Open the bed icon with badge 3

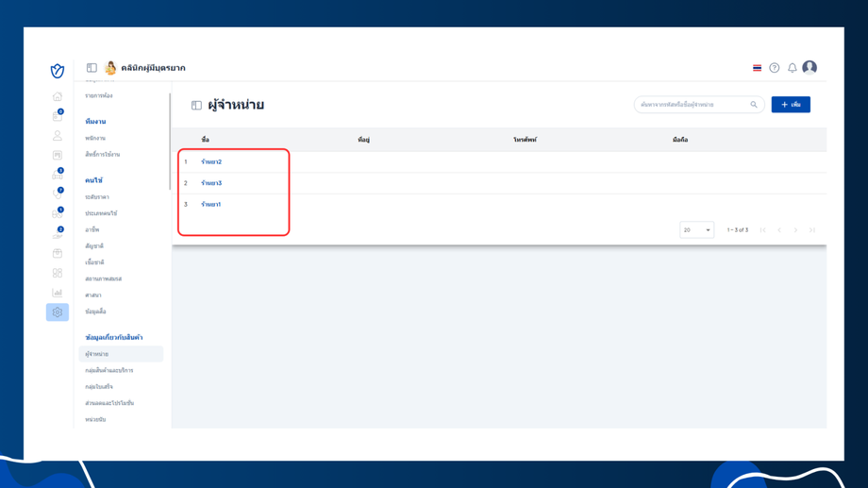(x=57, y=175)
